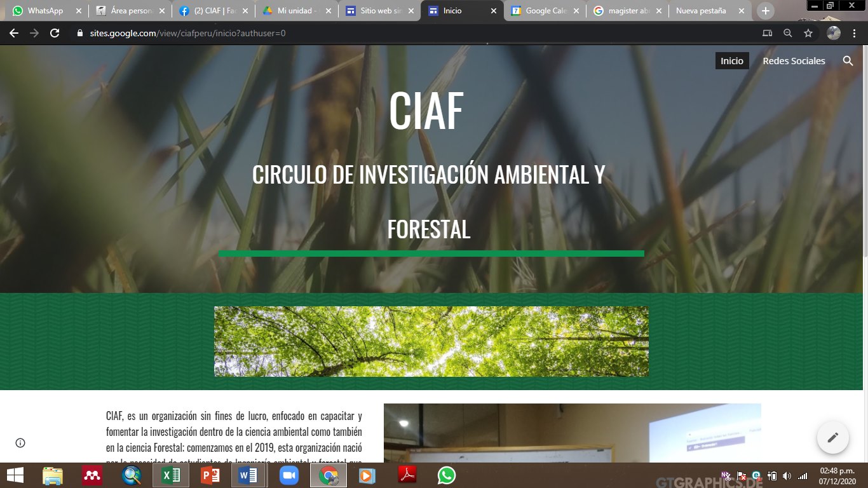Screen dimensions: 868x488
Task: Bookmark this page with the star icon
Action: 808,33
